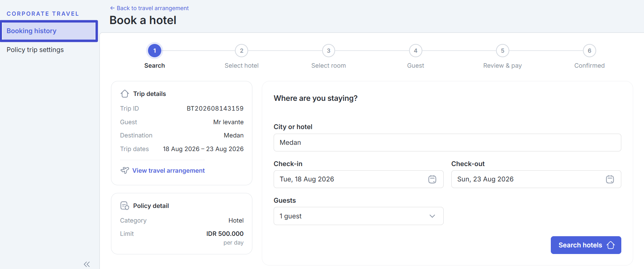Open the Check-out calendar icon

pyautogui.click(x=610, y=179)
